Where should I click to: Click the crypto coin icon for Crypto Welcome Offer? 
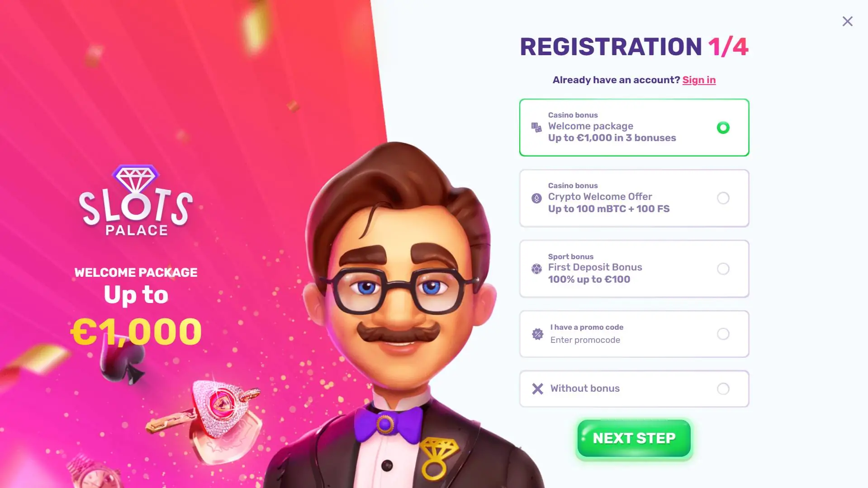(x=536, y=198)
